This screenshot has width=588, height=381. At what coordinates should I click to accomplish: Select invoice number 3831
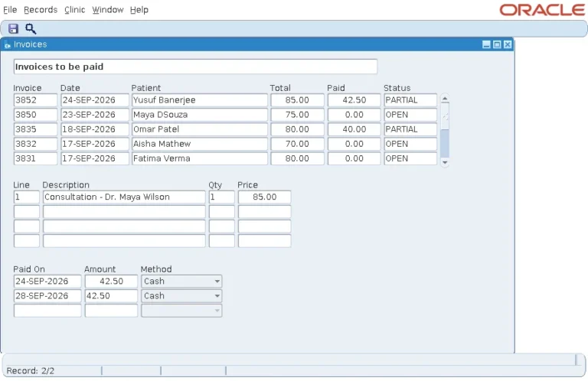pos(36,158)
